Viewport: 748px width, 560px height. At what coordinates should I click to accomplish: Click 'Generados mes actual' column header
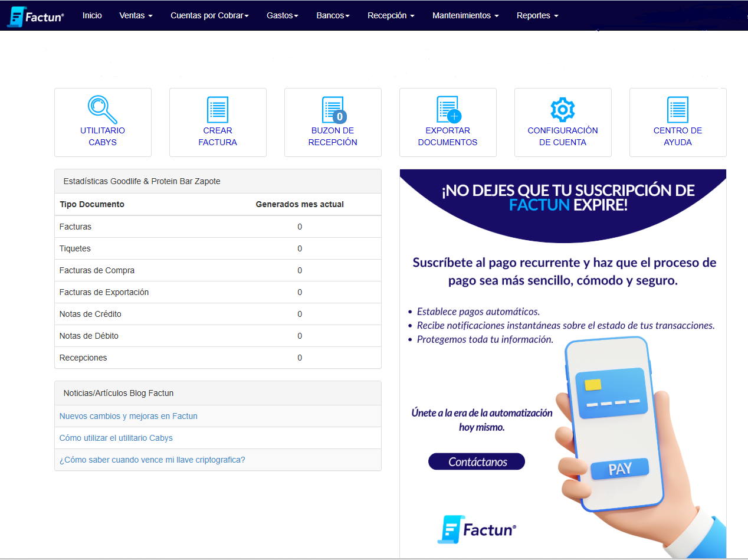tap(300, 204)
